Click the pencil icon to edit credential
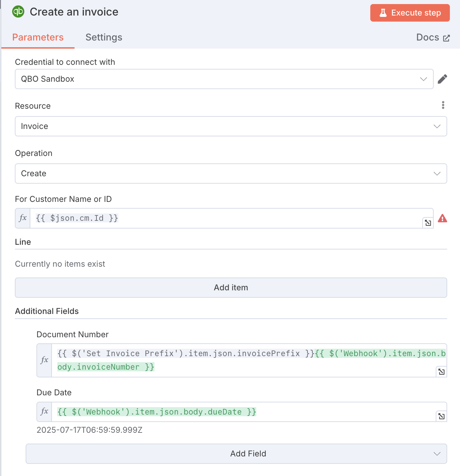Viewport: 460px width, 476px height. point(442,79)
